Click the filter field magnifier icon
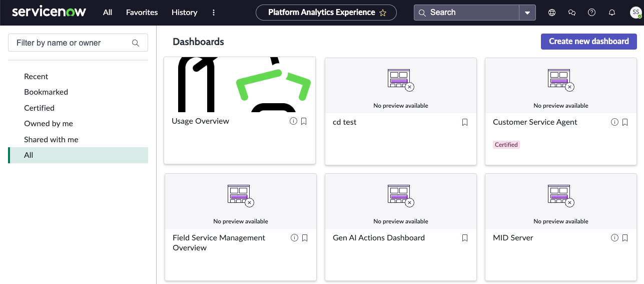Viewport: 644px width, 284px height. [136, 43]
